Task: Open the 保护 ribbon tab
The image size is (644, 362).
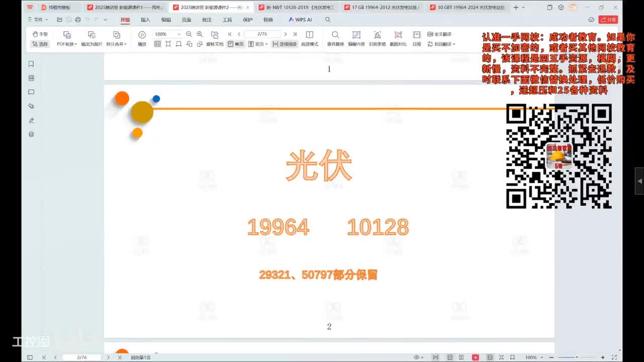Action: coord(248,20)
